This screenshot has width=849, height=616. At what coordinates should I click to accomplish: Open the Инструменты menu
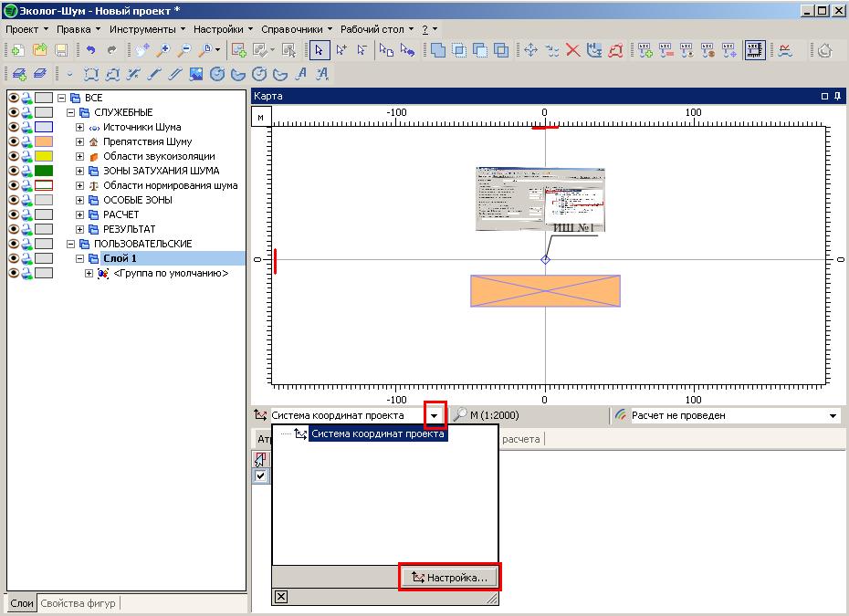pos(141,29)
